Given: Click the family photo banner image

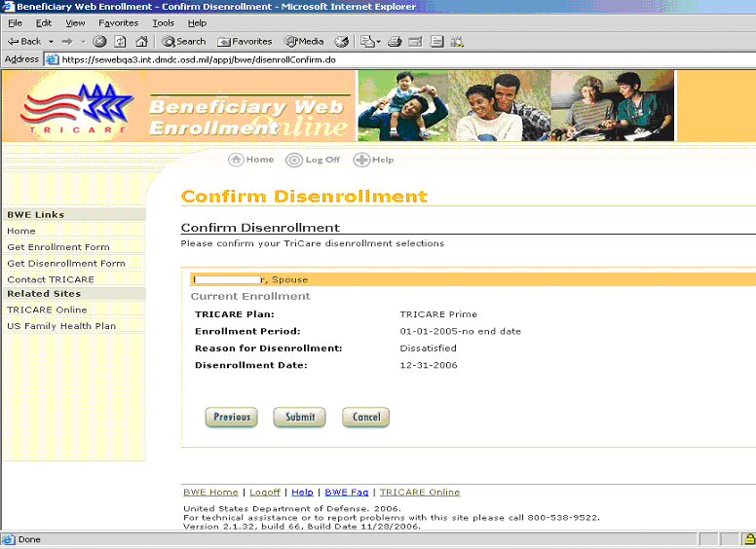Looking at the screenshot, I should (x=516, y=105).
